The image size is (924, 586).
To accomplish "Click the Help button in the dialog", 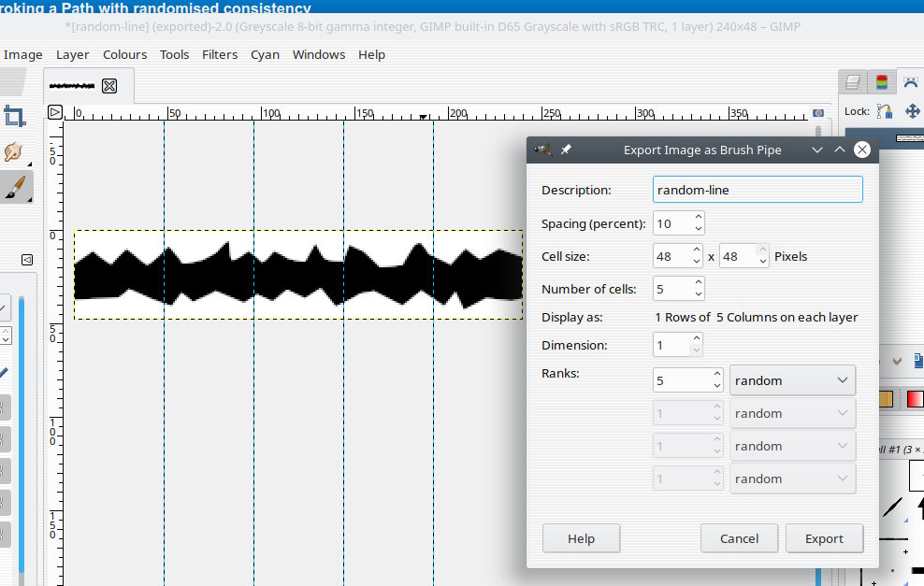I will coord(581,538).
